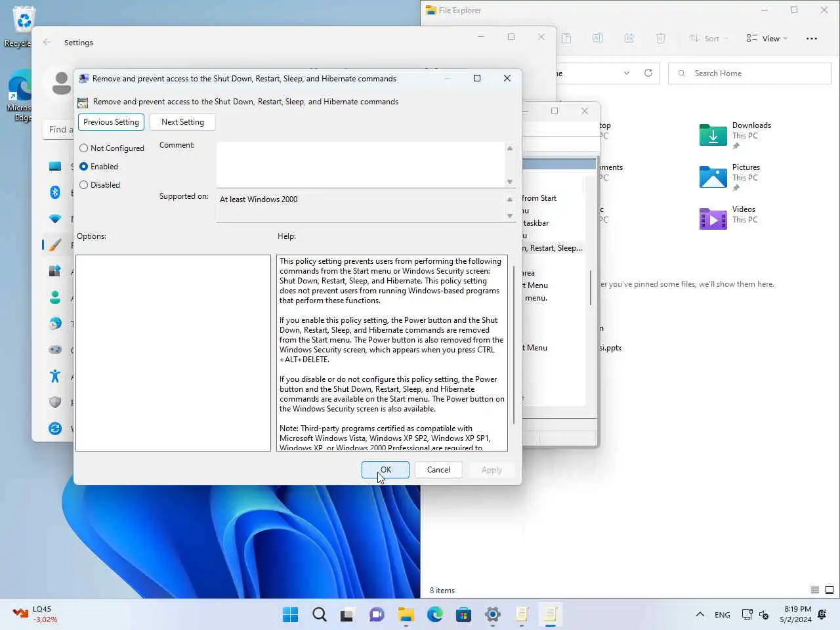Open Privacy shield icon in Settings sidebar
840x630 pixels.
(55, 402)
